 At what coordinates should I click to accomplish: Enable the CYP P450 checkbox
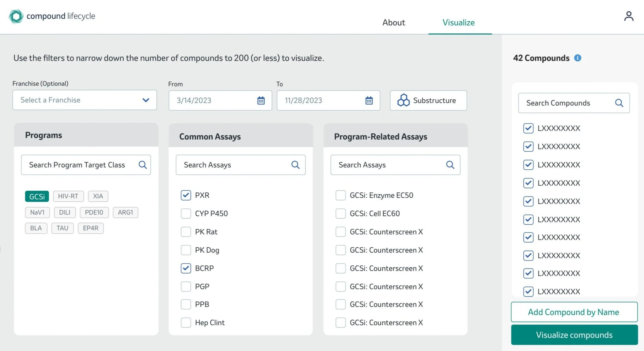(186, 214)
